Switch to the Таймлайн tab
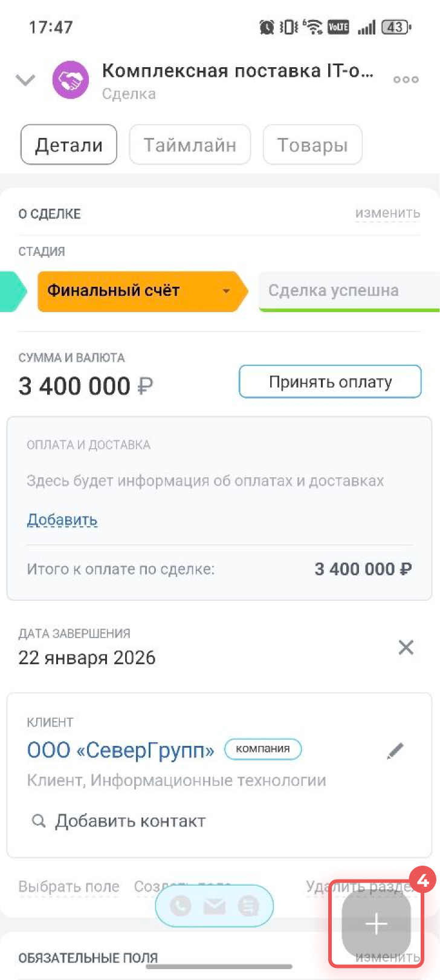440x980 pixels. tap(190, 145)
